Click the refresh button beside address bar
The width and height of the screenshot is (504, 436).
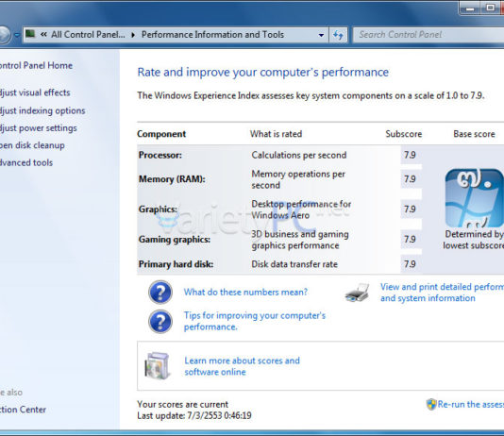coord(338,35)
